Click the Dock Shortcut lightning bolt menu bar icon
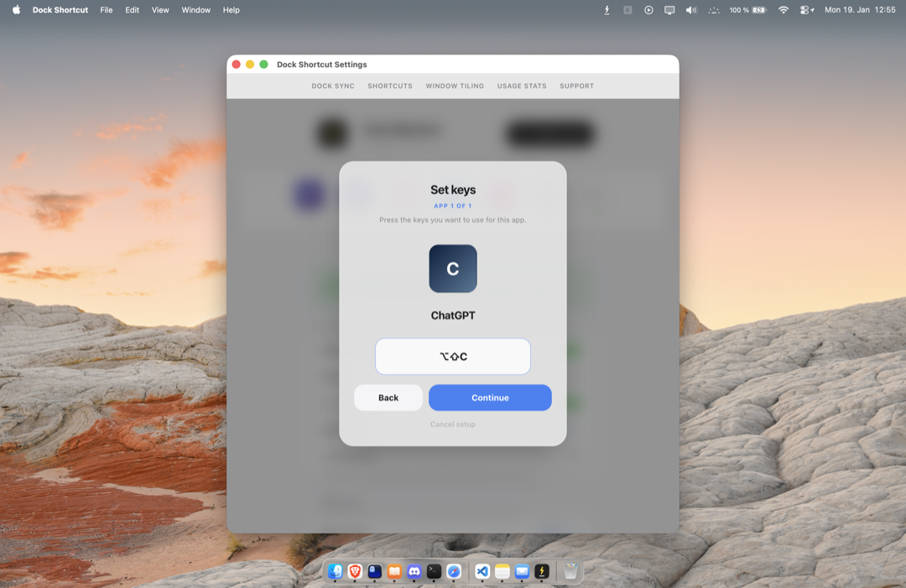 pyautogui.click(x=607, y=10)
